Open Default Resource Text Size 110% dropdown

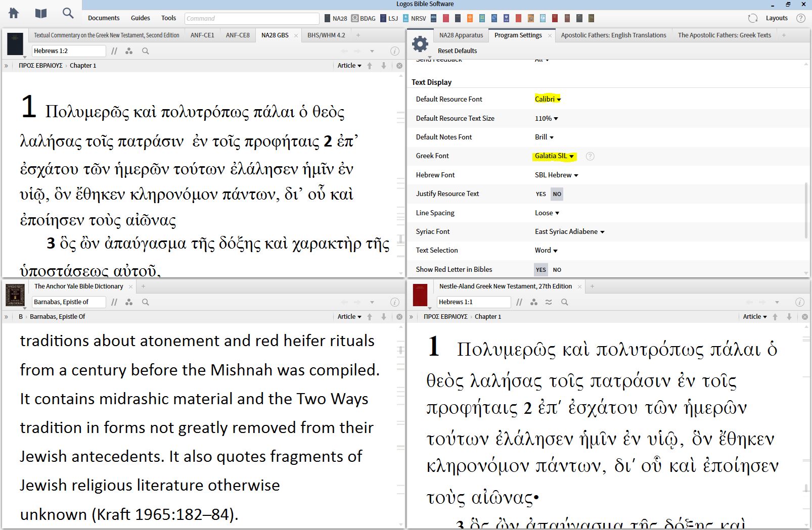[x=547, y=118]
